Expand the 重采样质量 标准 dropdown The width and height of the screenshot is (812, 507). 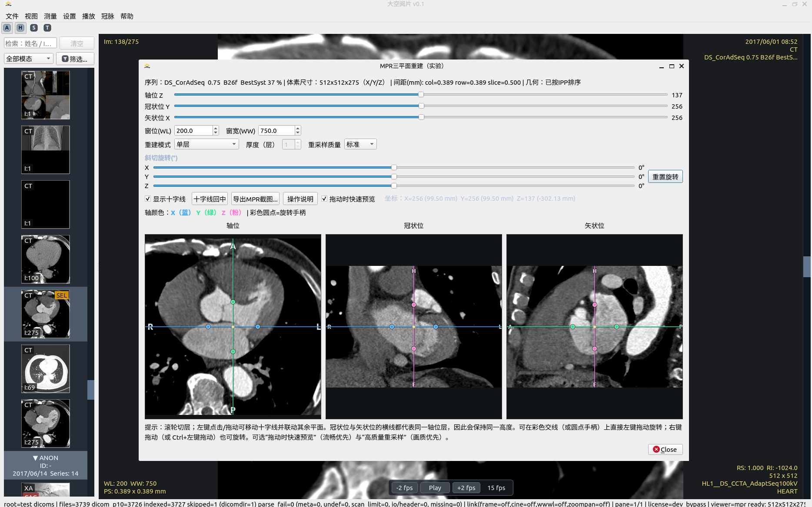tap(360, 144)
